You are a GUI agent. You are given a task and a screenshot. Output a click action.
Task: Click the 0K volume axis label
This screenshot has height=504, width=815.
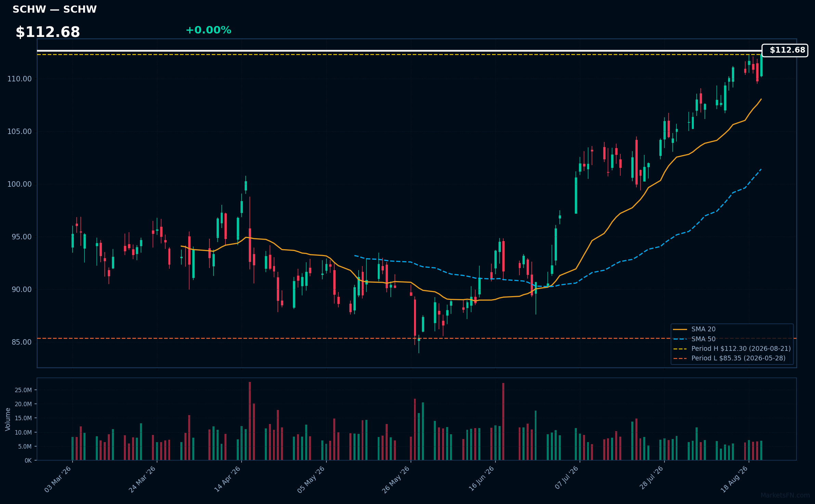28,461
